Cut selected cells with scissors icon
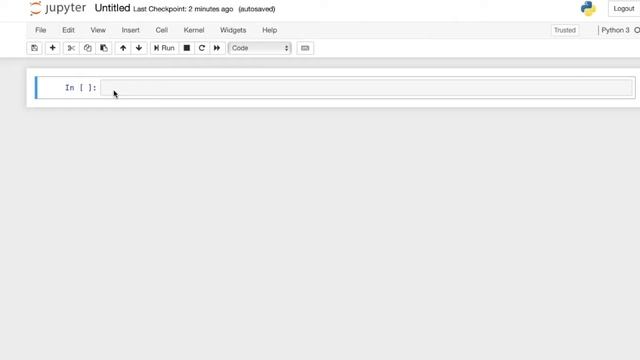Image resolution: width=640 pixels, height=360 pixels. tap(71, 48)
